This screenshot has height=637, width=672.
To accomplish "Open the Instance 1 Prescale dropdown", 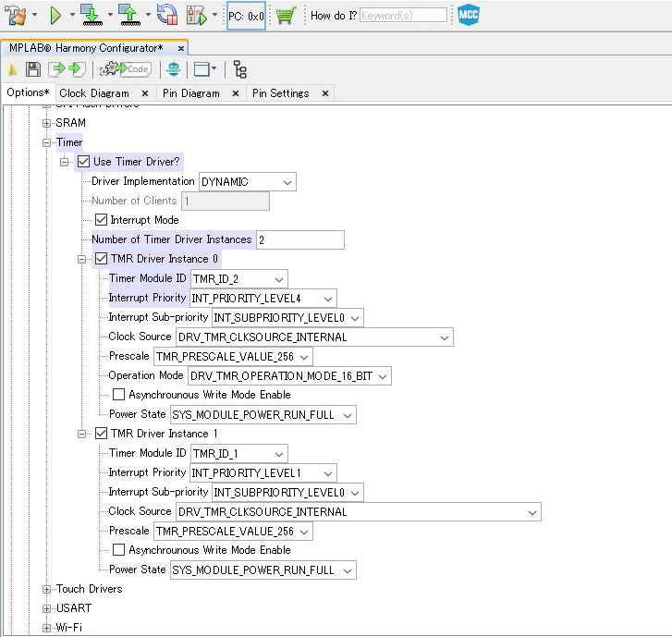I will coord(233,532).
